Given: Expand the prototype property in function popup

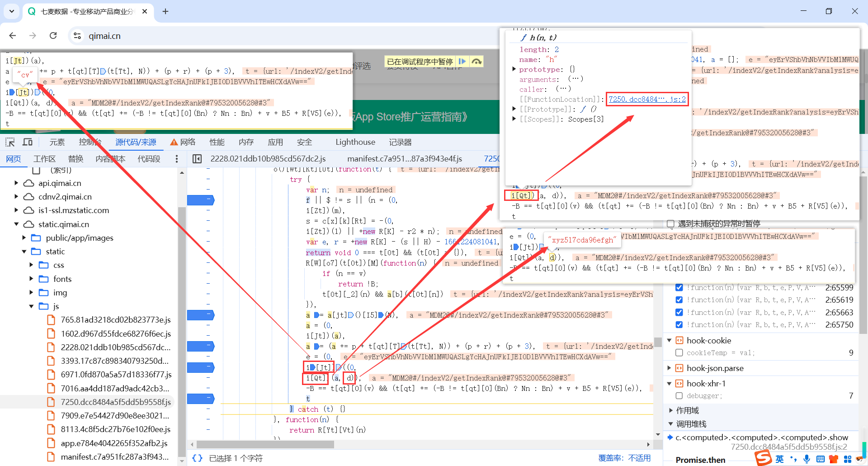Looking at the screenshot, I should point(514,69).
